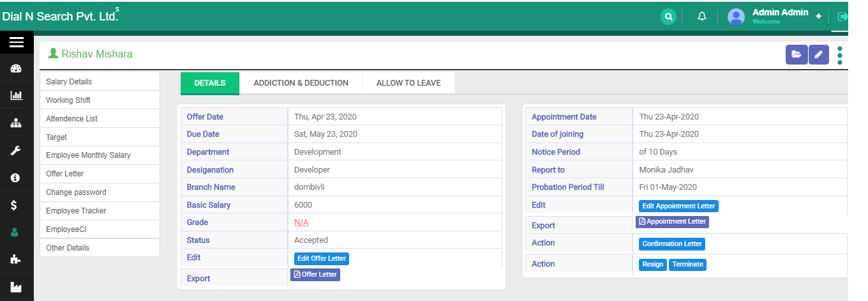Viewport: 868px width, 301px height.
Task: Click the organization hierarchy sidebar icon
Action: click(x=17, y=123)
